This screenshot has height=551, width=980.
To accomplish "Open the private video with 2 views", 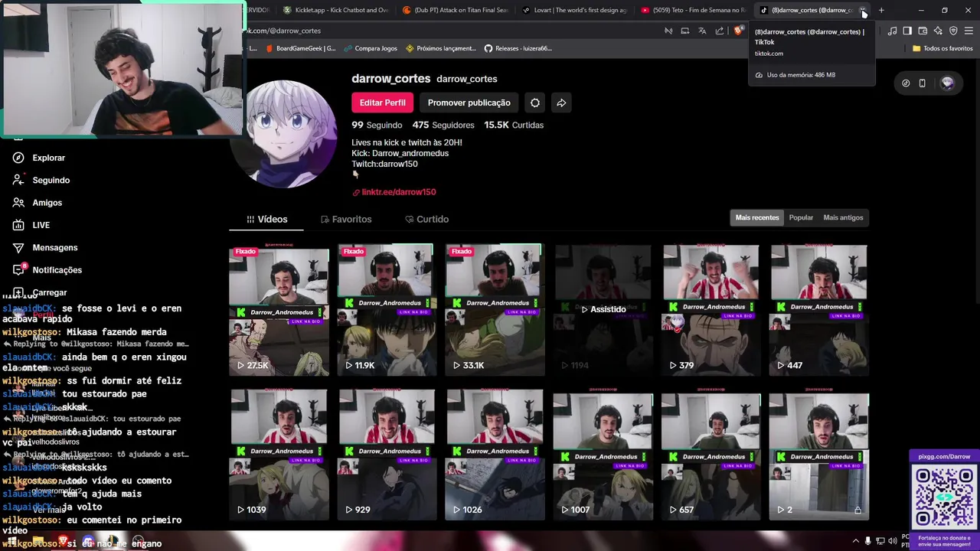I will coord(819,455).
